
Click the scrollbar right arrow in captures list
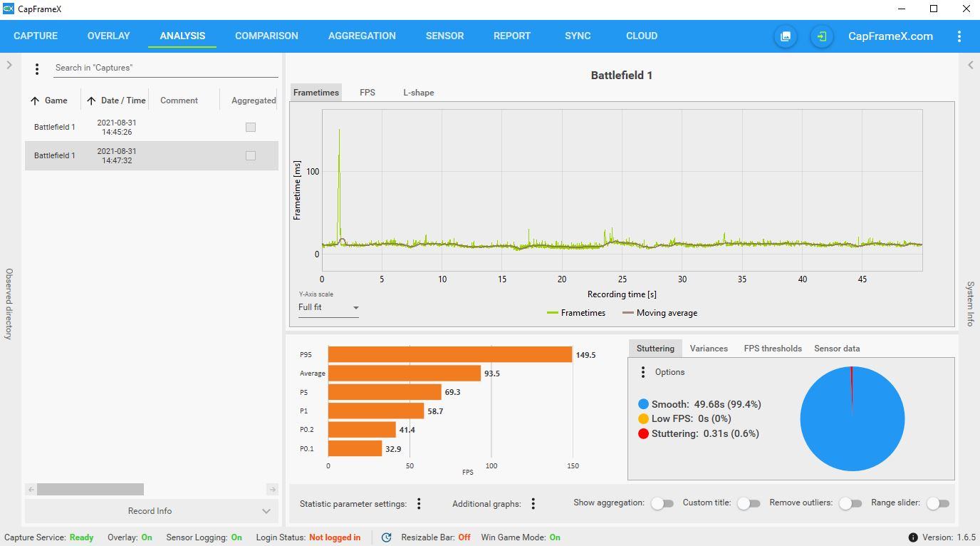click(x=272, y=490)
